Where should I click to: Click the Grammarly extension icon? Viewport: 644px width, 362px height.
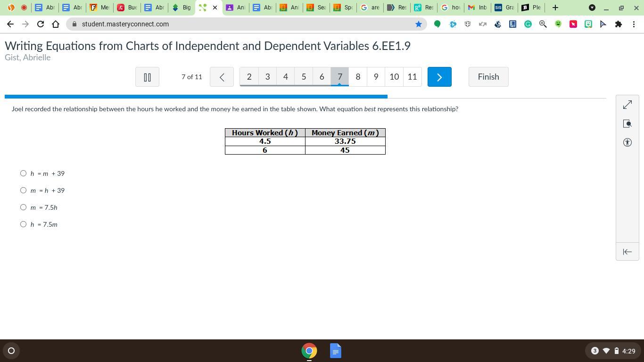click(528, 24)
